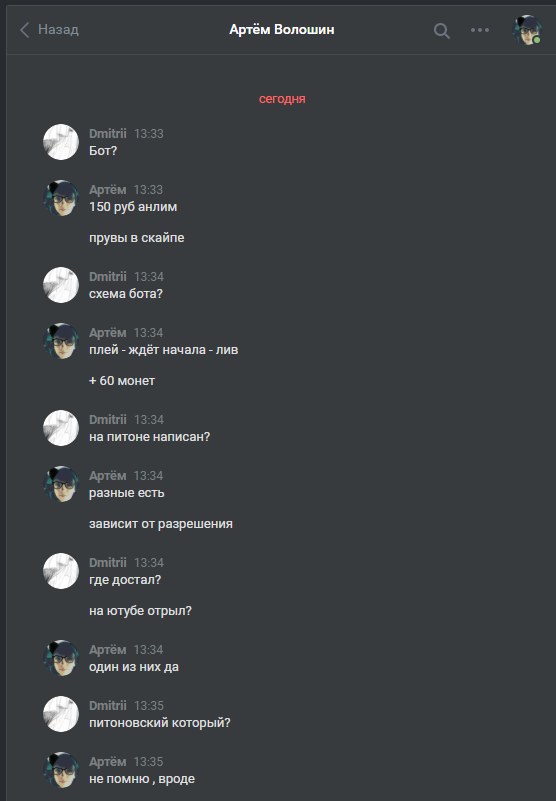Open Артём's avatar beside не помню, вроде

point(61,770)
